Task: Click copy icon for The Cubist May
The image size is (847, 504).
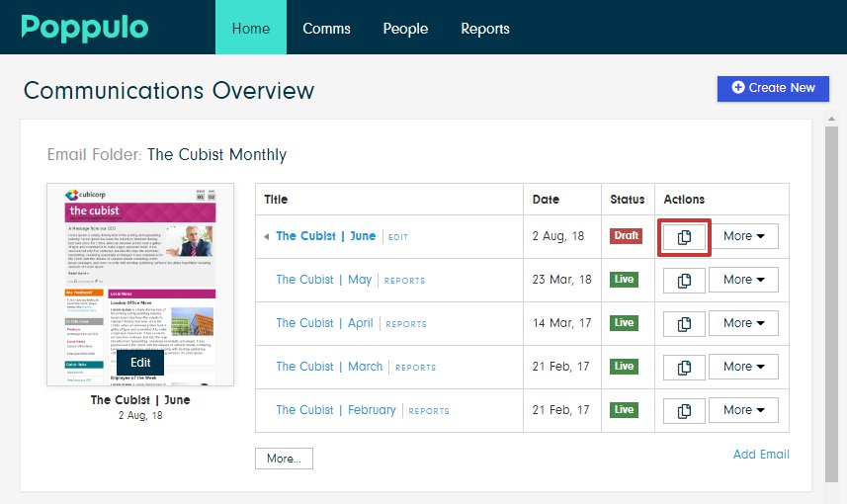Action: pyautogui.click(x=684, y=280)
